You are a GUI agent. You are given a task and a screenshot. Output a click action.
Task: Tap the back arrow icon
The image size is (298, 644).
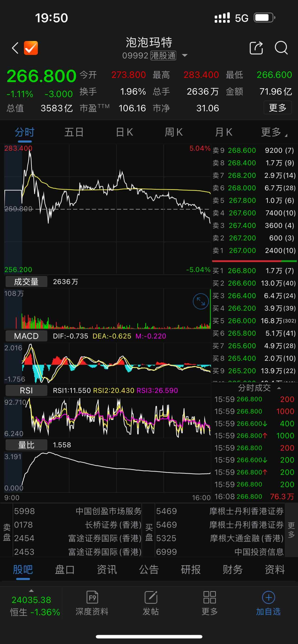click(x=15, y=48)
